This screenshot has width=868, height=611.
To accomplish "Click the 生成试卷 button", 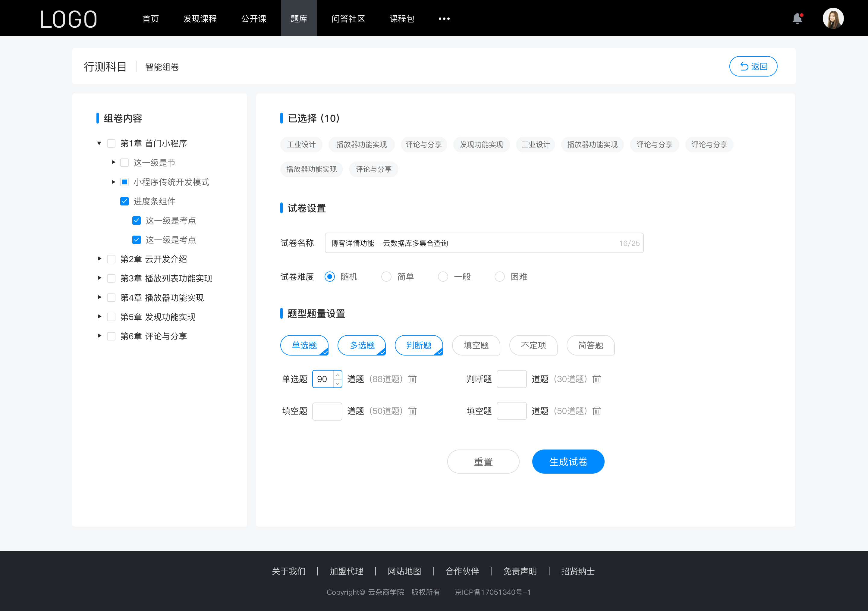I will 568,462.
